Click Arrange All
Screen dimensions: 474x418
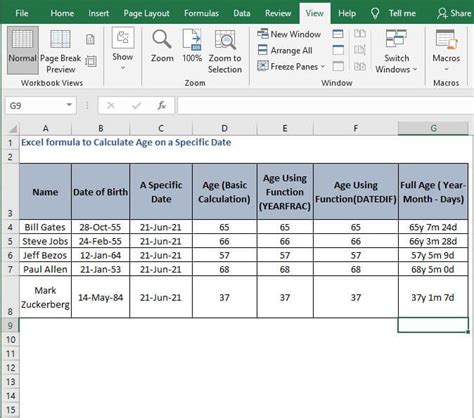[x=285, y=50]
